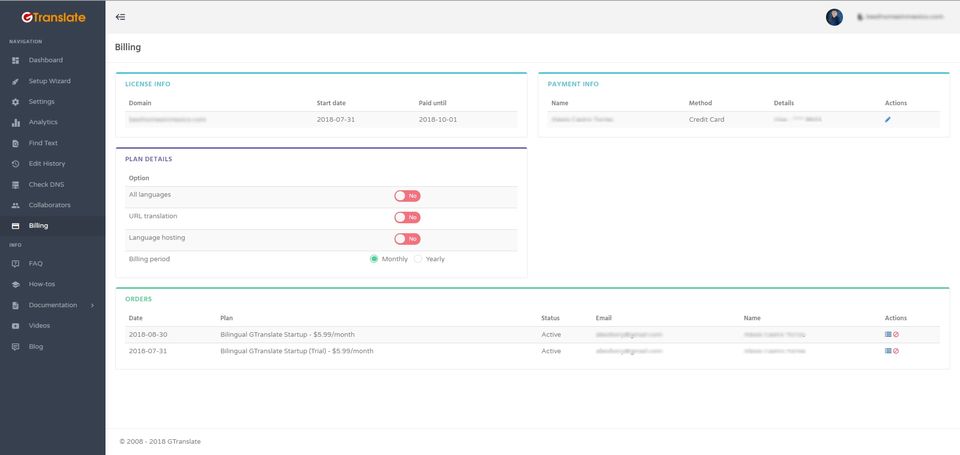Click the order date 2018-08-30
The width and height of the screenshot is (960, 455).
pos(148,334)
